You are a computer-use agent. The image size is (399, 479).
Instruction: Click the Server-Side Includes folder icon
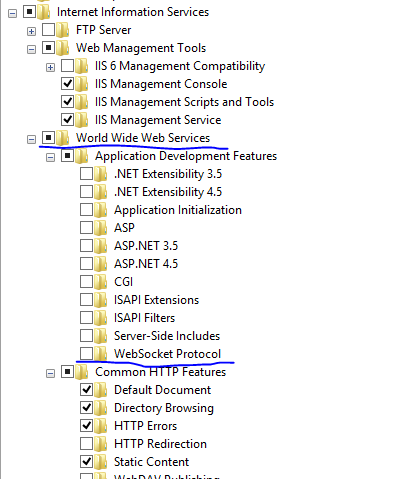tap(101, 336)
